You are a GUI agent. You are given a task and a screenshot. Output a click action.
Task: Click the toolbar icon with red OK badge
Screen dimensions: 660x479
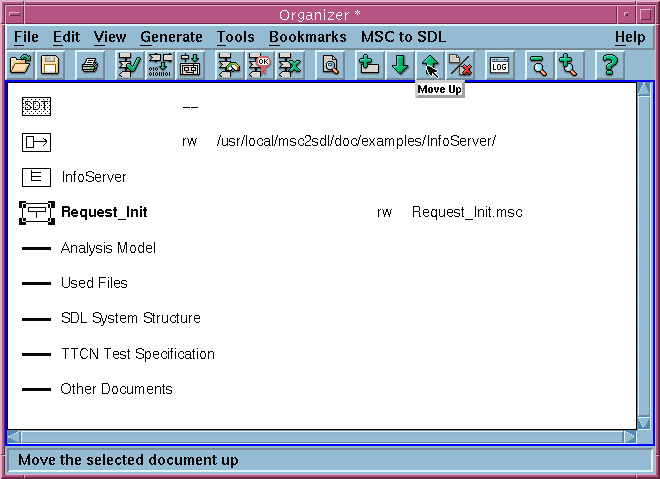pos(260,65)
